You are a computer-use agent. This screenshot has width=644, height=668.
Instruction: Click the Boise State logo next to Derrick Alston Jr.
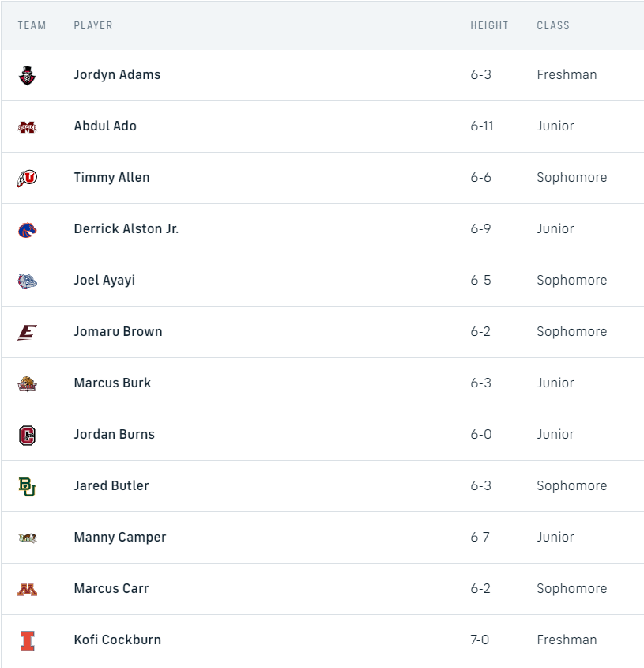pyautogui.click(x=28, y=229)
